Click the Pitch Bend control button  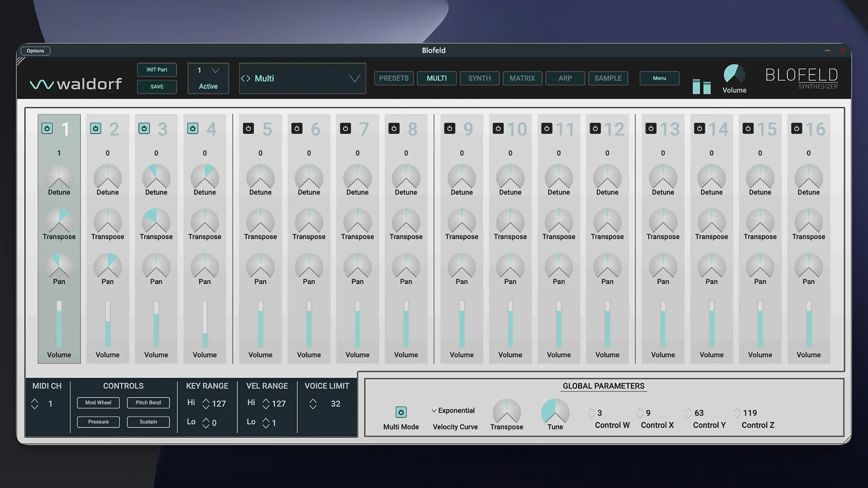tap(148, 403)
